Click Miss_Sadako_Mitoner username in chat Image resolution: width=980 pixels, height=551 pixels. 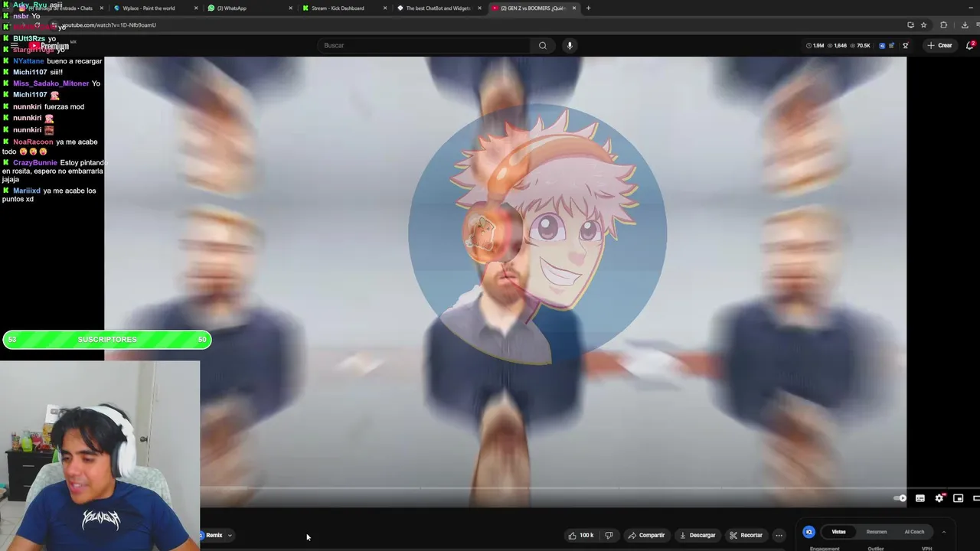tap(51, 83)
